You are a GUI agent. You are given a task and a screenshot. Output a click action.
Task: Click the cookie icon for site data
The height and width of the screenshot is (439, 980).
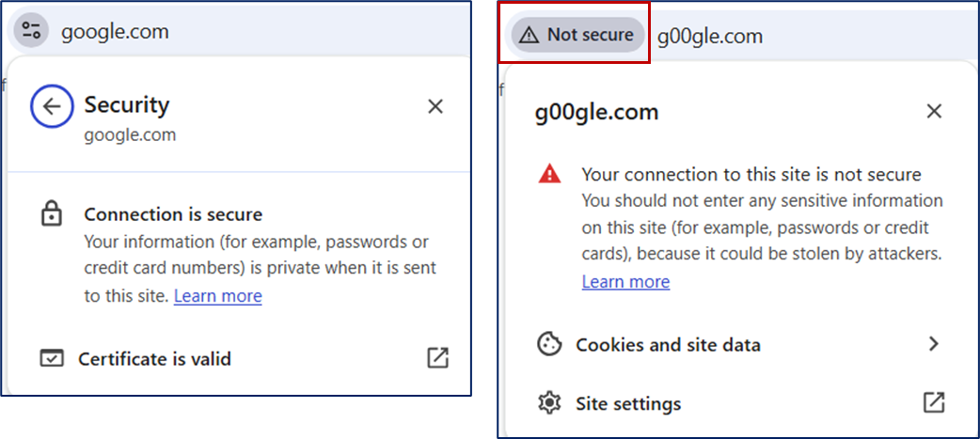click(548, 344)
